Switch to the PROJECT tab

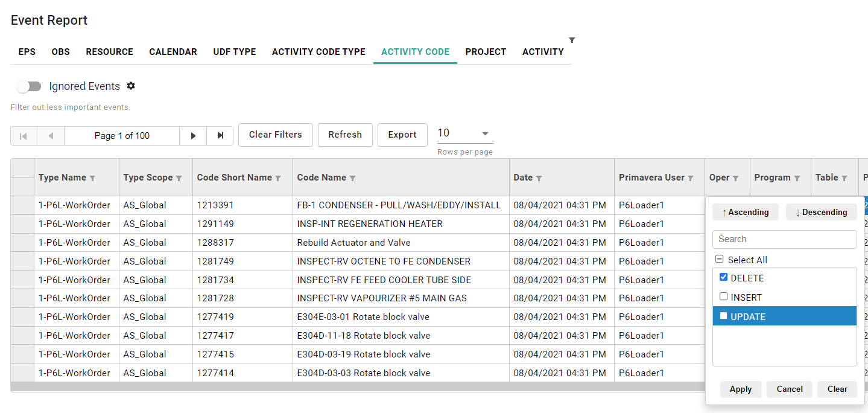[x=486, y=52]
